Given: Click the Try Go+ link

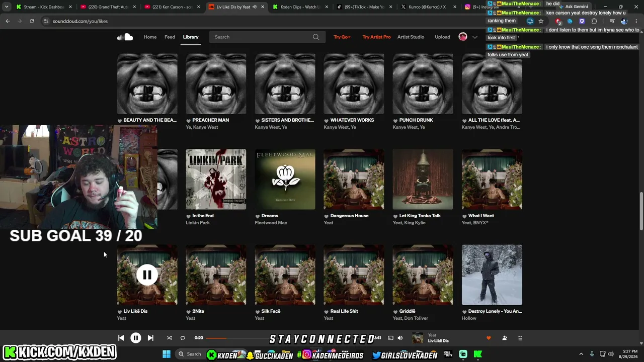Looking at the screenshot, I should [342, 37].
